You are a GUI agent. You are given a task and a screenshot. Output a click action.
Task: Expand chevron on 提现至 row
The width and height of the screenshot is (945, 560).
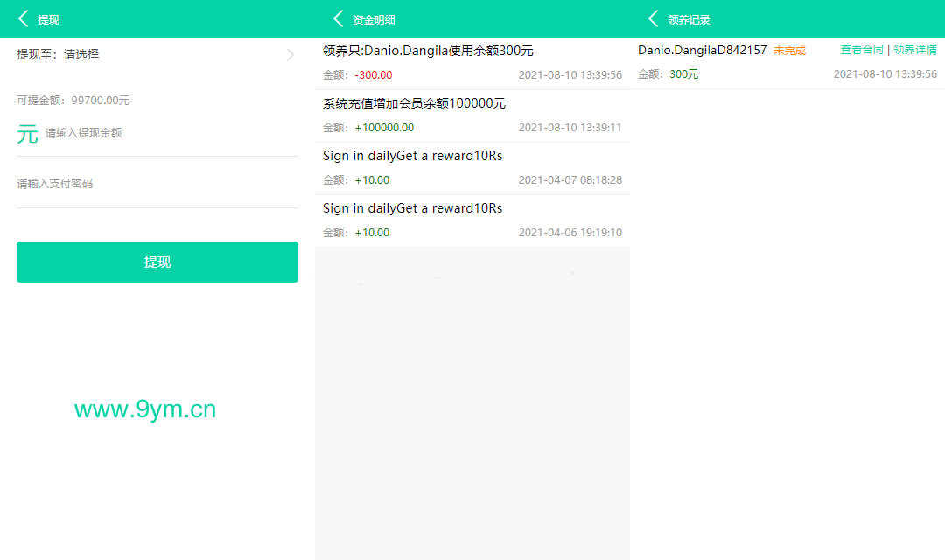coord(290,55)
